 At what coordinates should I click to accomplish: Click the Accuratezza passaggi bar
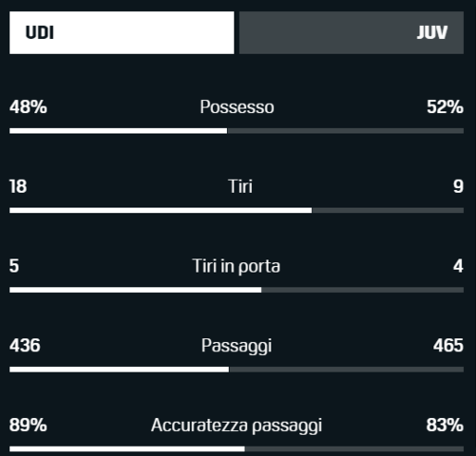click(x=237, y=448)
